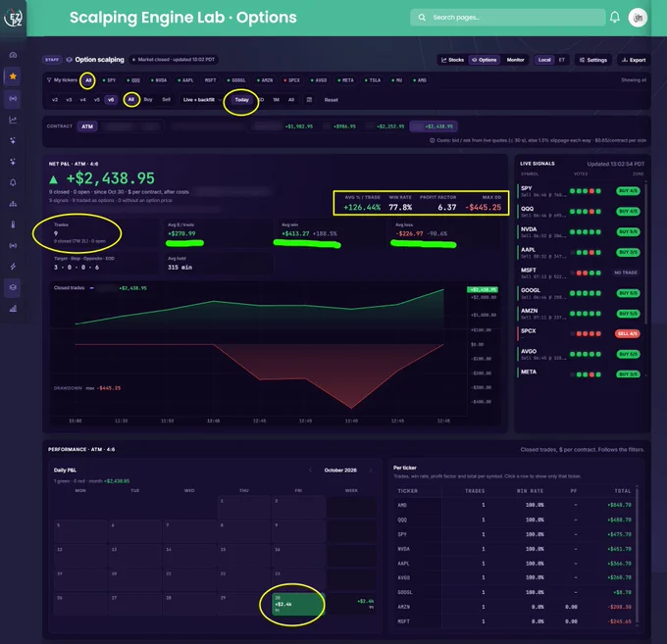
Task: Open the EZPZ logo home
Action: 13,18
